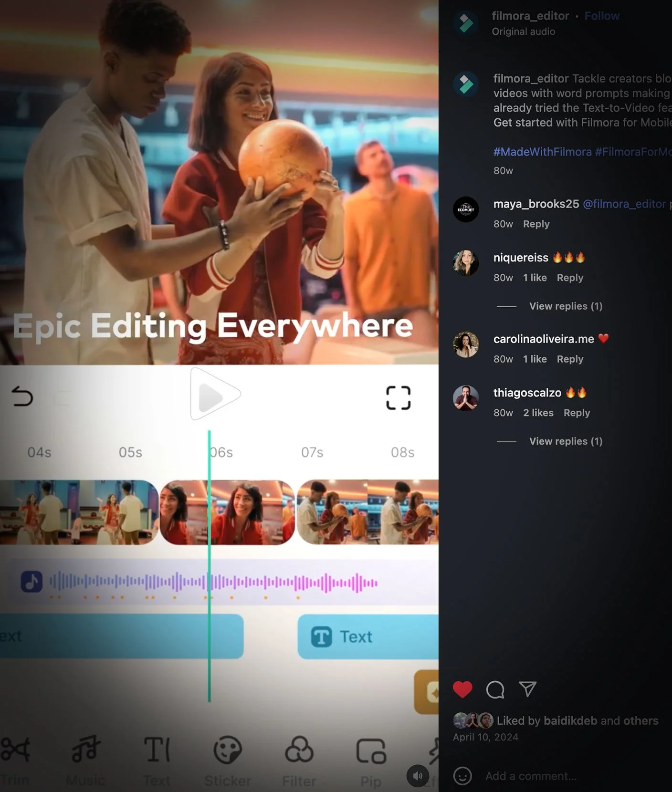The image size is (672, 792).
Task: Reply to maya_brooks25 comment
Action: pos(536,224)
